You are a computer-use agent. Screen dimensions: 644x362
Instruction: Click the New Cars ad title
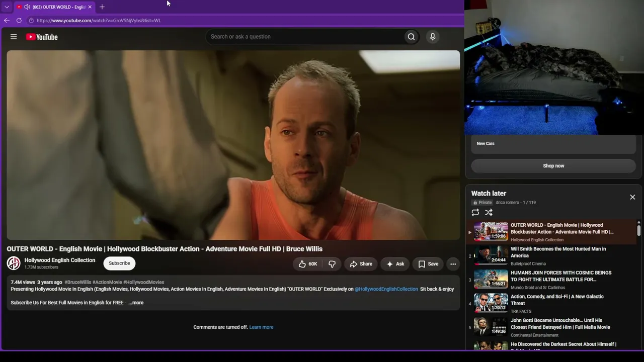click(x=486, y=144)
